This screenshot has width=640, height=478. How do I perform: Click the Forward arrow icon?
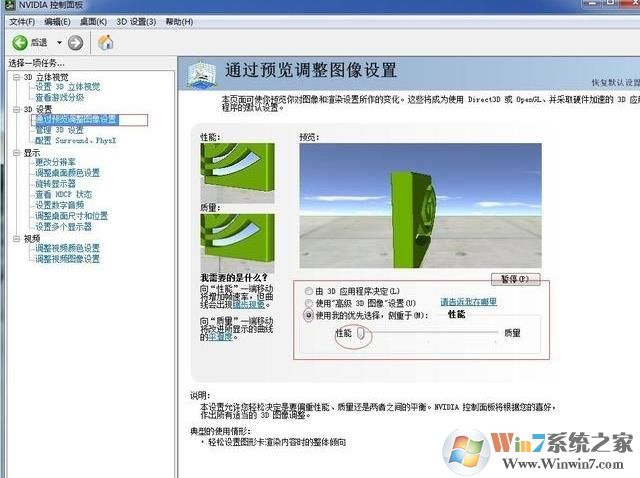click(x=75, y=42)
